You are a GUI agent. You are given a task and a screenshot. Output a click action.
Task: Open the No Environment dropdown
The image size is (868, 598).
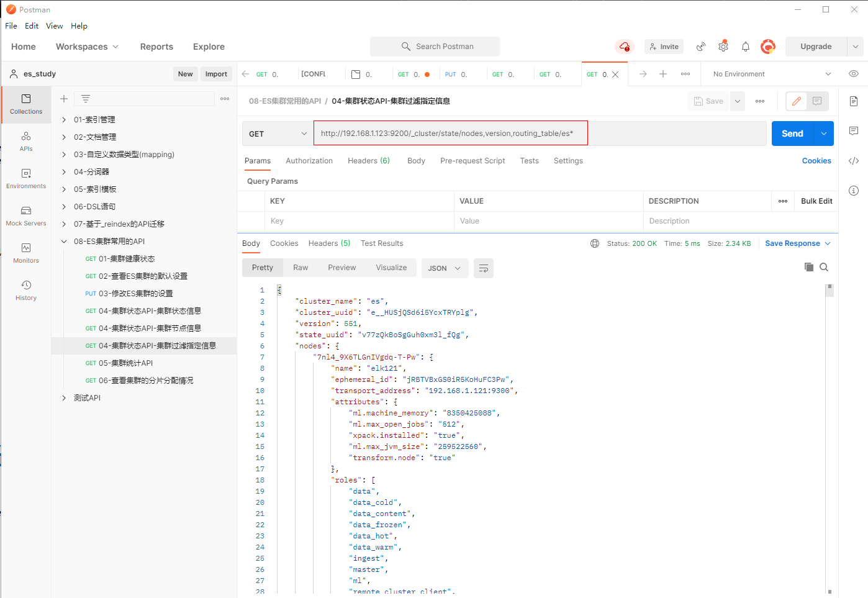click(771, 74)
